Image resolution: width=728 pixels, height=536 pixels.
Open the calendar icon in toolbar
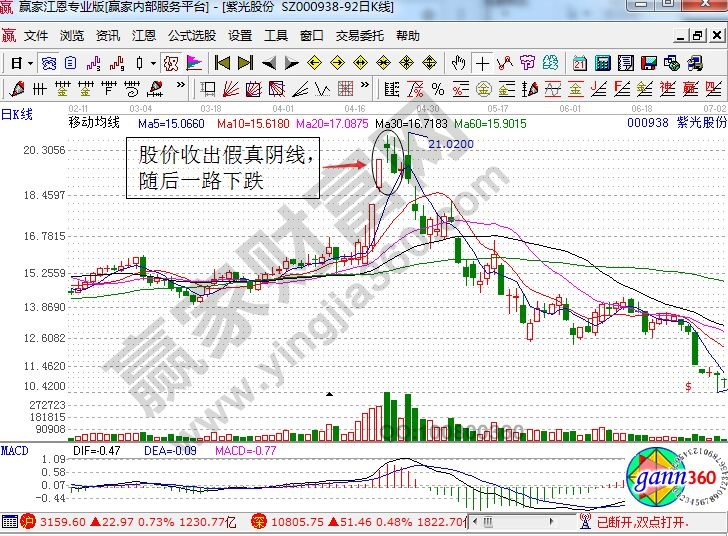[x=579, y=62]
